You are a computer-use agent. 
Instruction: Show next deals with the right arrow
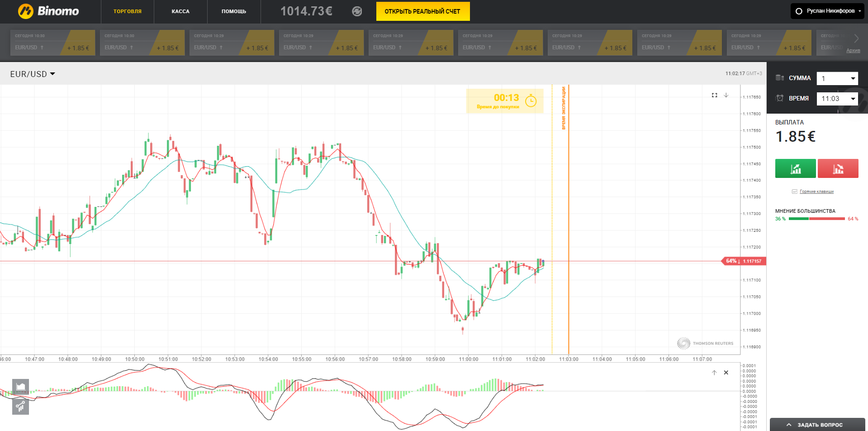point(856,39)
